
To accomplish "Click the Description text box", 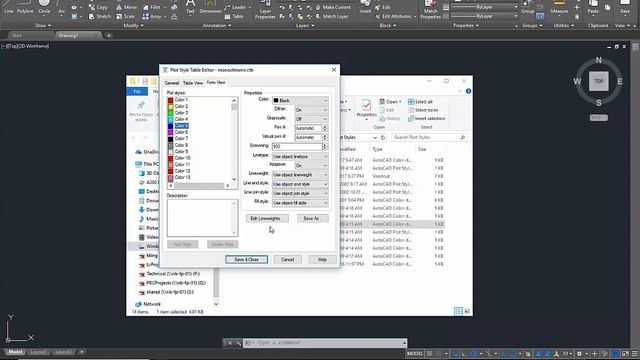I will (x=202, y=218).
